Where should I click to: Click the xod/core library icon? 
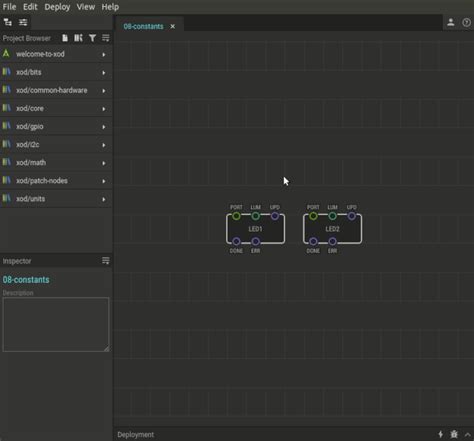click(x=6, y=108)
